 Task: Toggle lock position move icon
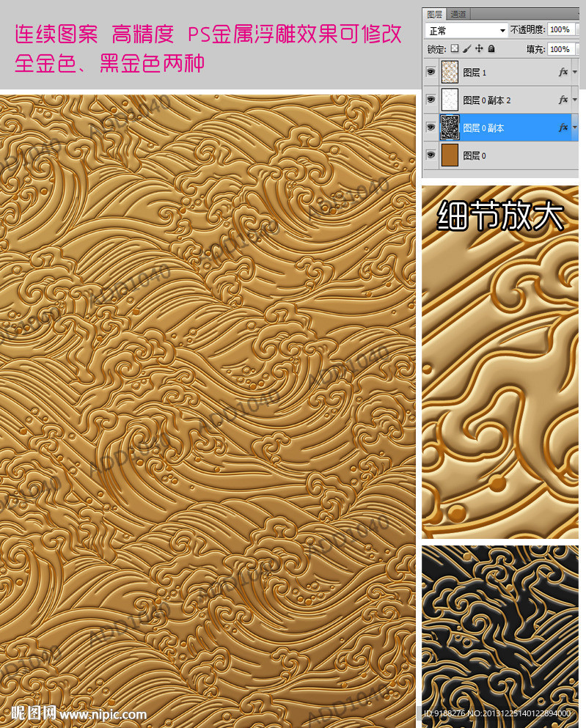(x=479, y=48)
